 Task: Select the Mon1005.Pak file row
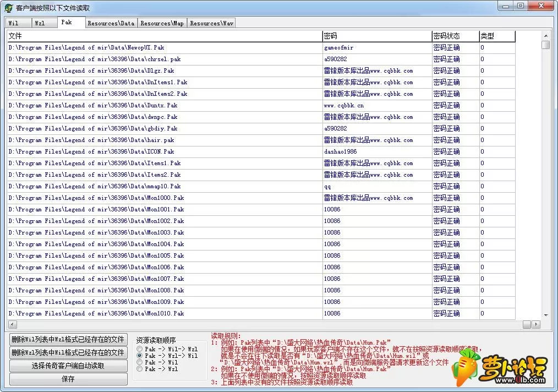(261, 255)
